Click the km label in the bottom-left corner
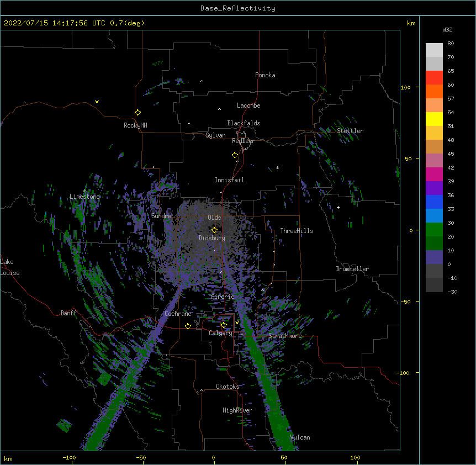476x465 pixels. tap(8, 459)
